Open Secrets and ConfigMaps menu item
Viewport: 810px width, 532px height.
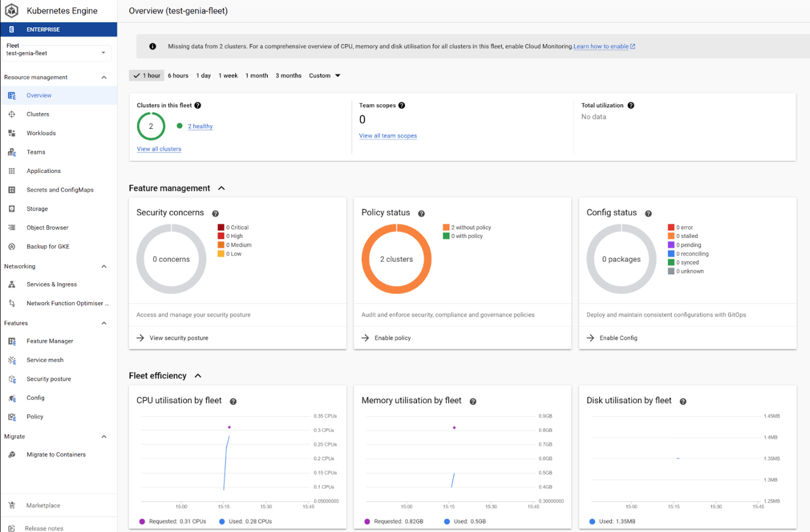coord(60,190)
